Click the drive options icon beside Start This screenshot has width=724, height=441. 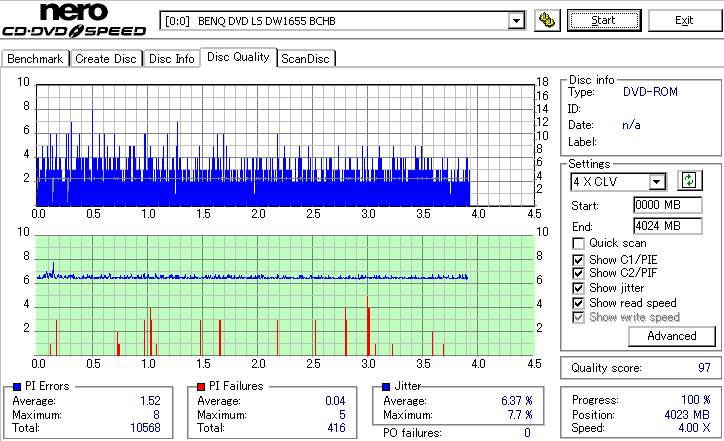point(547,21)
